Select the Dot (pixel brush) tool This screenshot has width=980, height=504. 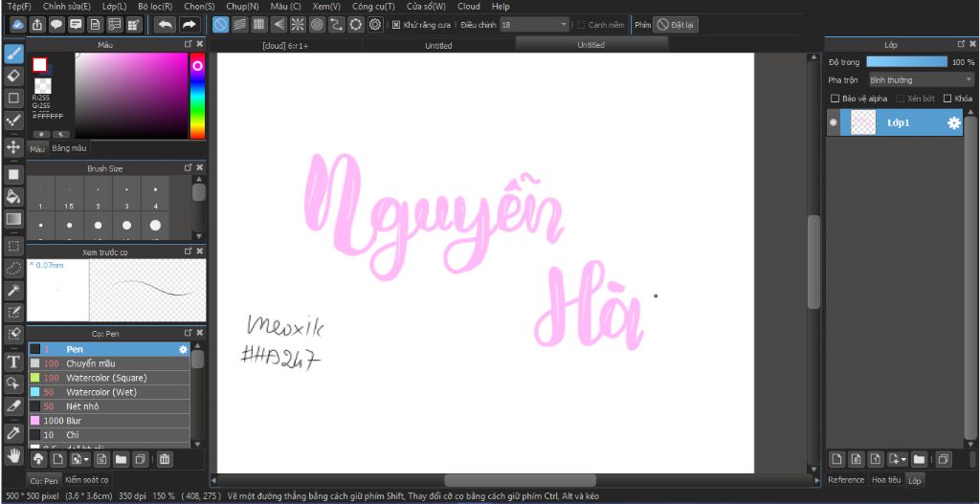[x=13, y=121]
